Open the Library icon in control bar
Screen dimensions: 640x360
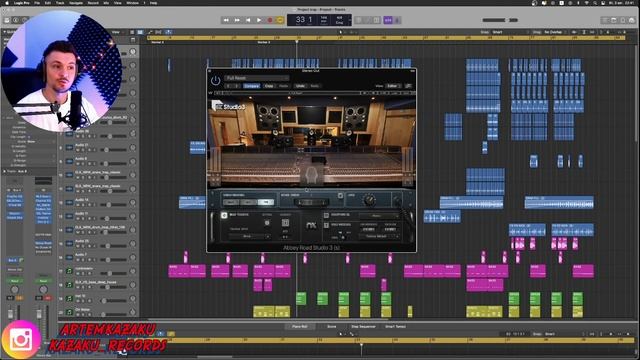click(7, 20)
